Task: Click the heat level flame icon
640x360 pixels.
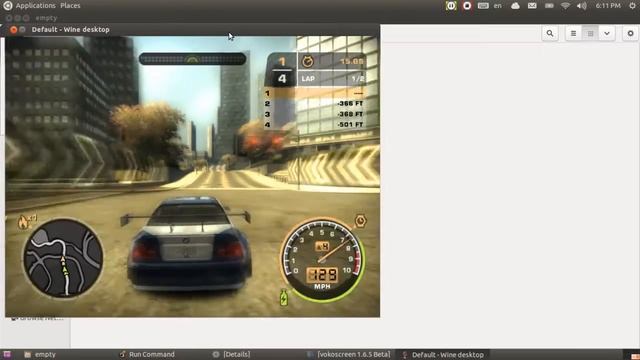Action: click(x=24, y=222)
